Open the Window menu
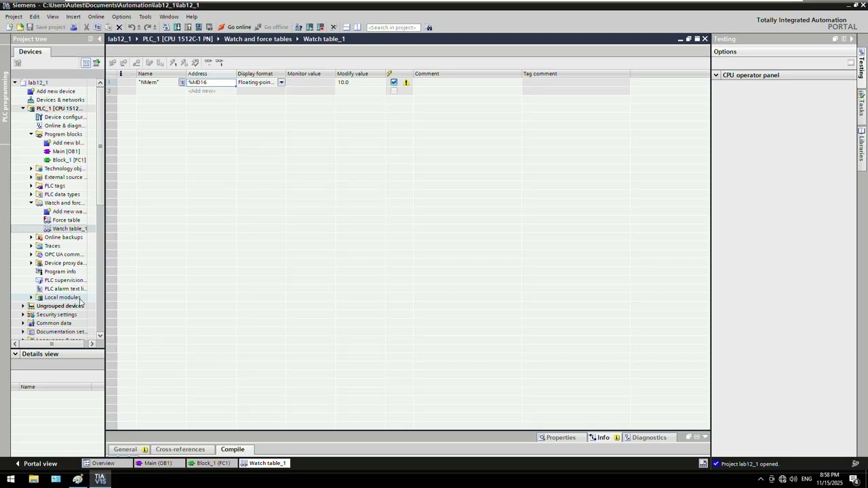The width and height of the screenshot is (868, 488). pos(169,16)
